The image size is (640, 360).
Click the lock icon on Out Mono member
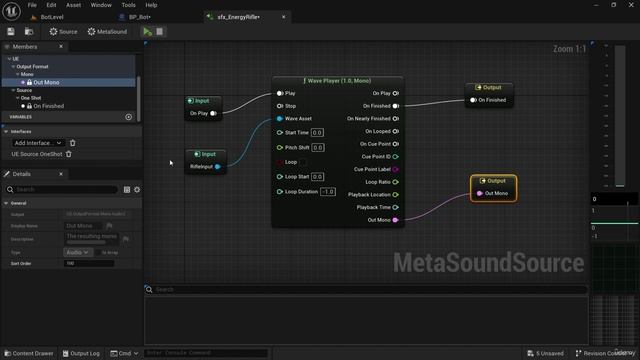(x=29, y=82)
